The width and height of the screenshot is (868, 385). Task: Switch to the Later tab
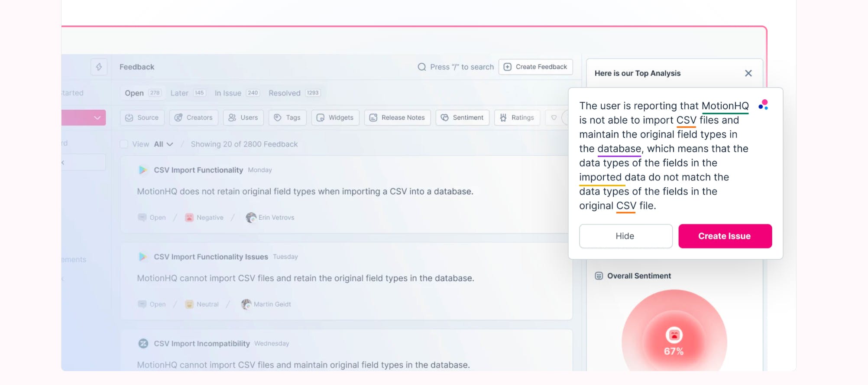pyautogui.click(x=188, y=93)
